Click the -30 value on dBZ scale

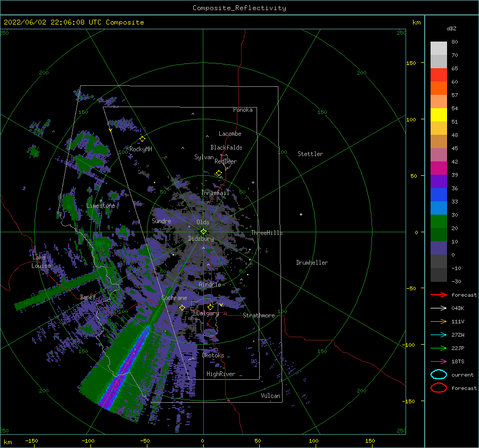(456, 281)
